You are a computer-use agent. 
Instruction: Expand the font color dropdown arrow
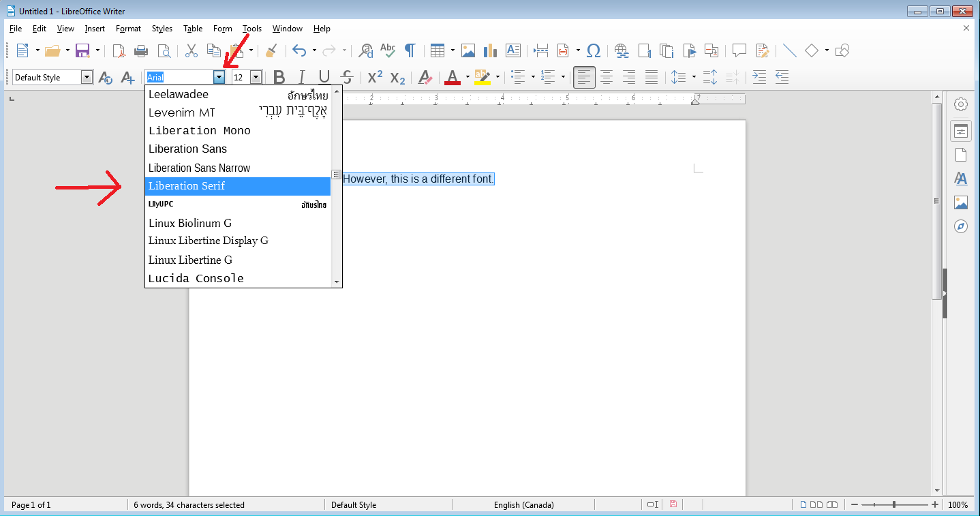(468, 77)
